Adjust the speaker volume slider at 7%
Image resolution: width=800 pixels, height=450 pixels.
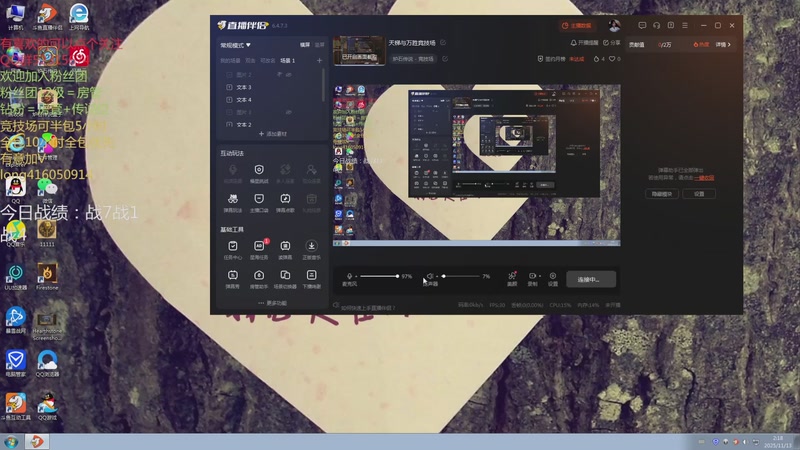(x=461, y=276)
